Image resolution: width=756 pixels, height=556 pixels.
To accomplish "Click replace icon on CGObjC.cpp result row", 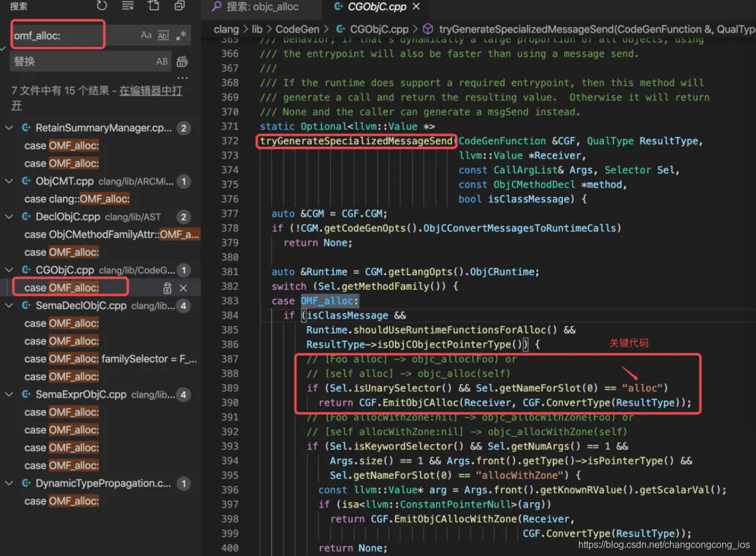I will (168, 288).
